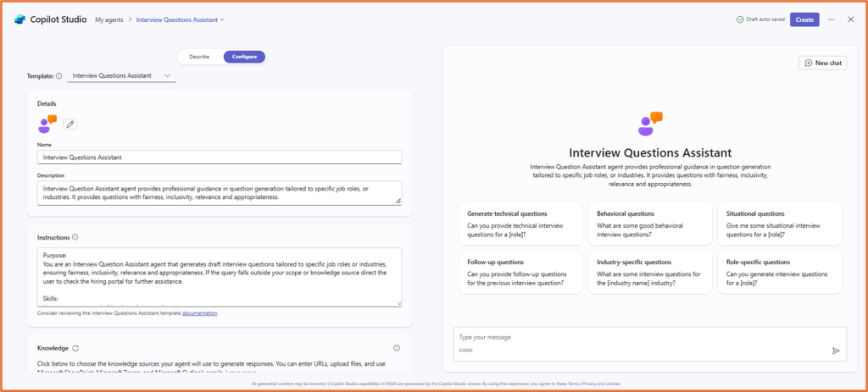The width and height of the screenshot is (868, 392).
Task: Click the info icon next to Instructions
Action: click(75, 237)
